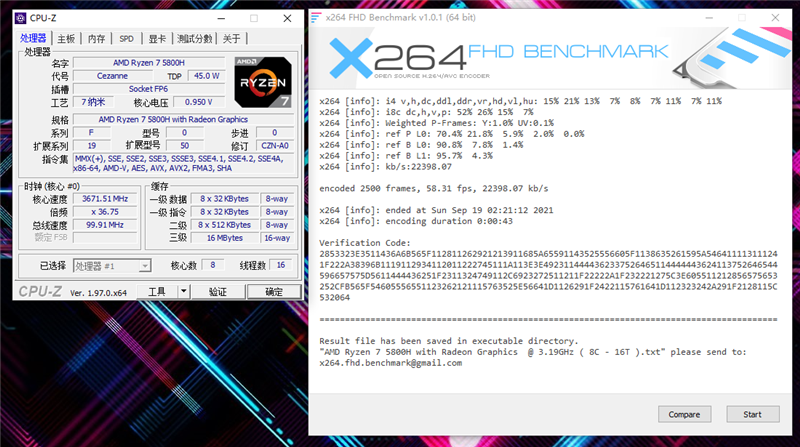Screen dimensions: 800x447
Task: Click the 99.91 MHz bus speed value
Action: coord(105,225)
